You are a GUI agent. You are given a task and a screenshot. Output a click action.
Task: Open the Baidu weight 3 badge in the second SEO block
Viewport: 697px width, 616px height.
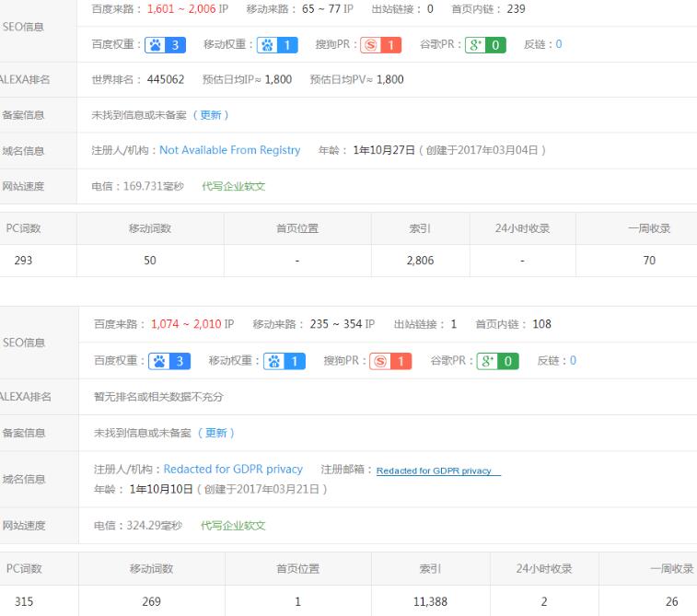(x=168, y=361)
